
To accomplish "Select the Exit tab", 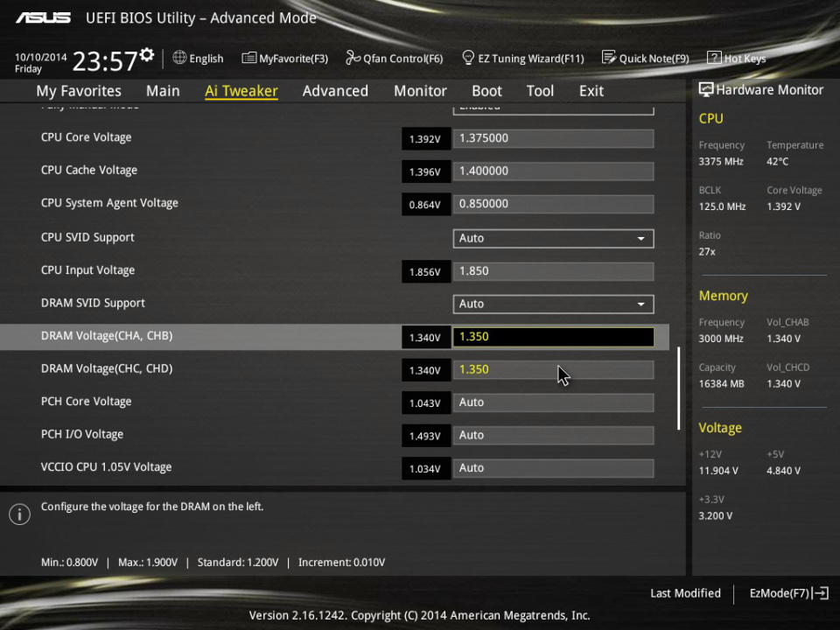I will (591, 90).
